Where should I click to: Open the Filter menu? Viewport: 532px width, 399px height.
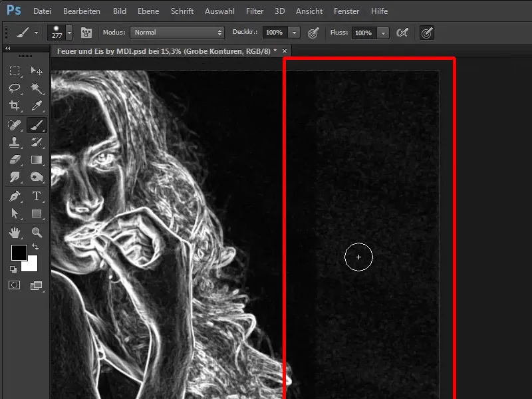click(x=255, y=11)
